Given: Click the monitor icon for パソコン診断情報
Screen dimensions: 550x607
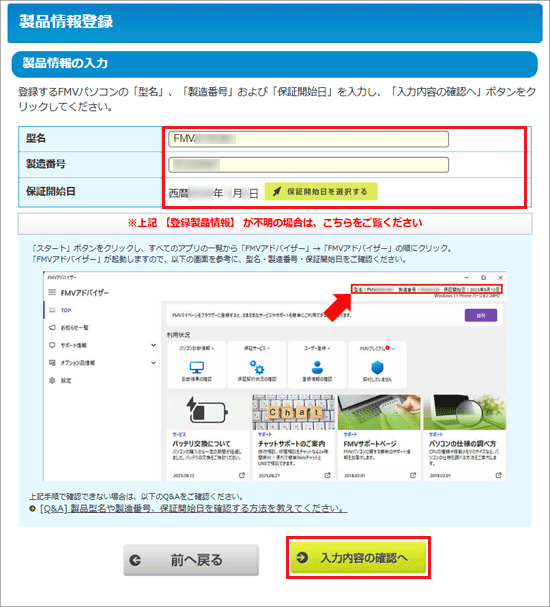Looking at the screenshot, I should (197, 367).
